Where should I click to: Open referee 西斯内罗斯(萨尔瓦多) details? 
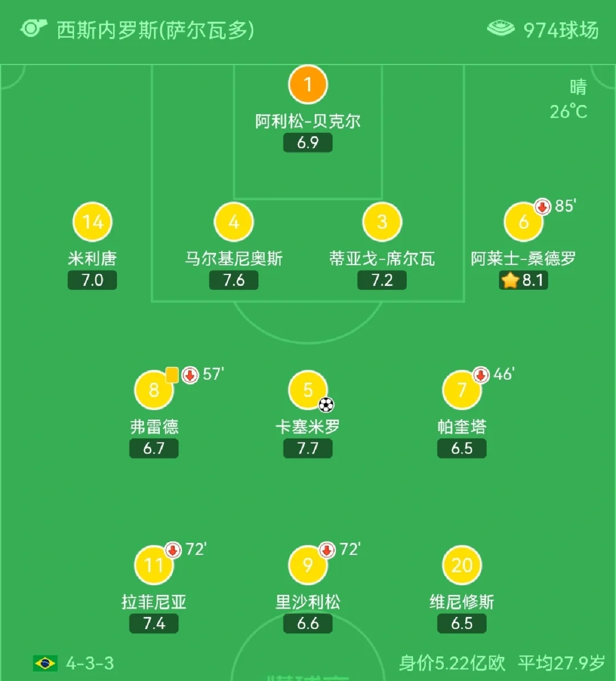(x=155, y=30)
